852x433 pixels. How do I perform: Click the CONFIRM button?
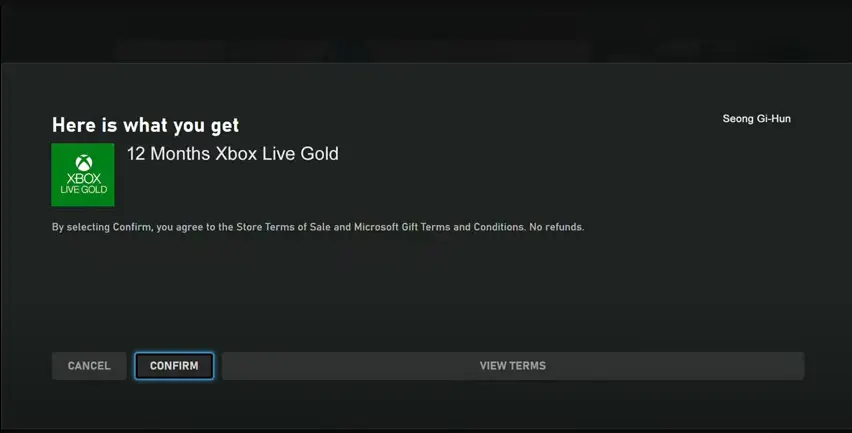coord(174,366)
